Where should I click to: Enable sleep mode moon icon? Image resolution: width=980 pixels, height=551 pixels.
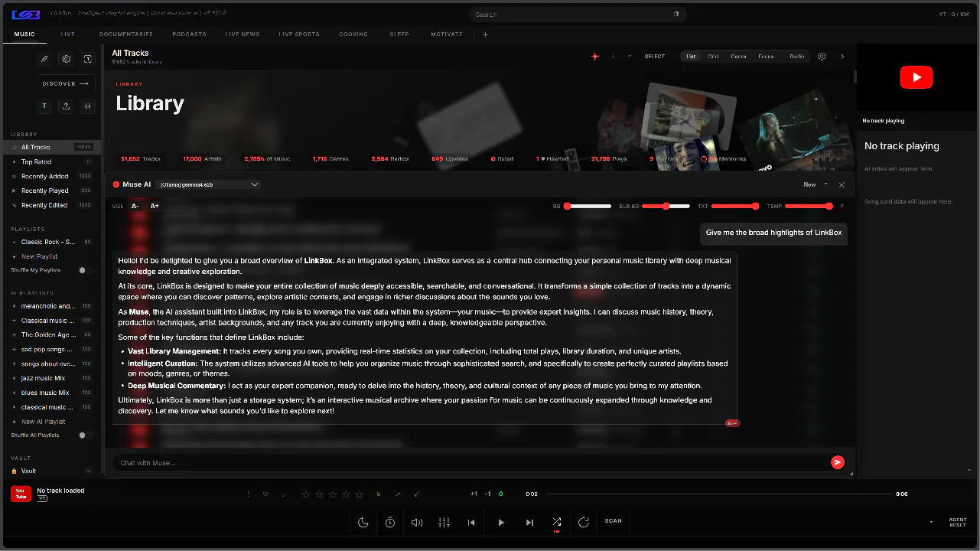click(363, 522)
